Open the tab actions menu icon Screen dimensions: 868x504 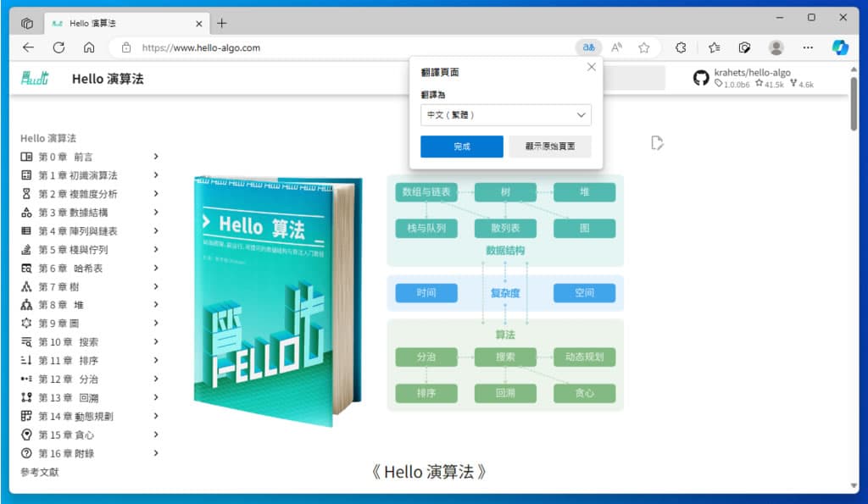click(27, 23)
